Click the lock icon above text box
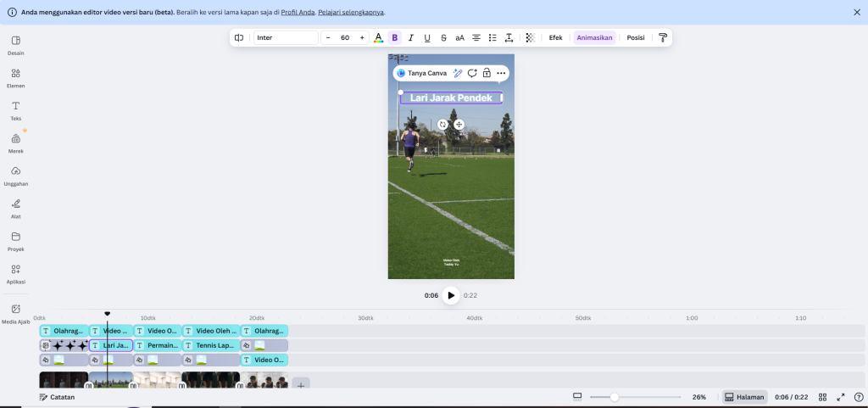Screen dimensions: 868x408 487,73
